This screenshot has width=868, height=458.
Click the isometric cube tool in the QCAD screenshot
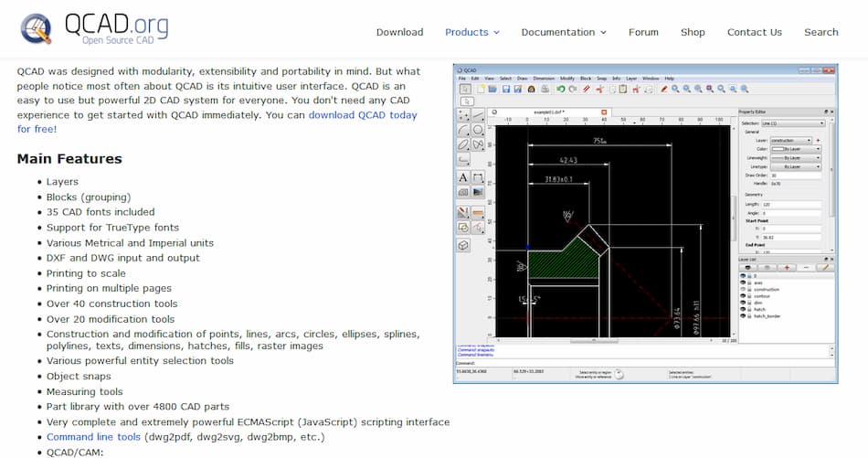463,245
